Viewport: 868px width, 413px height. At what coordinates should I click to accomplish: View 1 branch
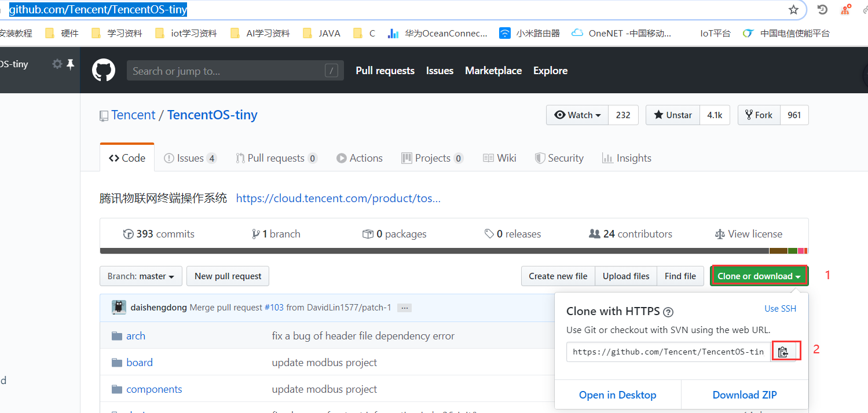click(276, 234)
